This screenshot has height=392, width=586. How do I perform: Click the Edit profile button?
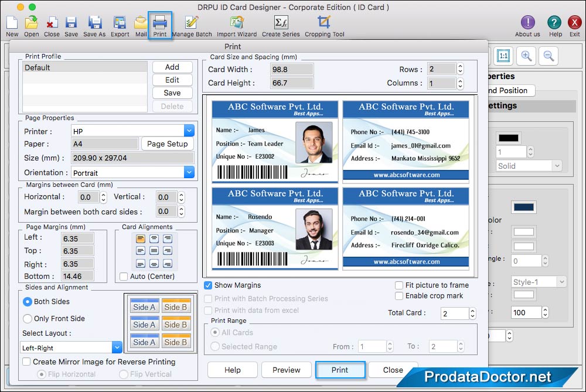pyautogui.click(x=172, y=80)
